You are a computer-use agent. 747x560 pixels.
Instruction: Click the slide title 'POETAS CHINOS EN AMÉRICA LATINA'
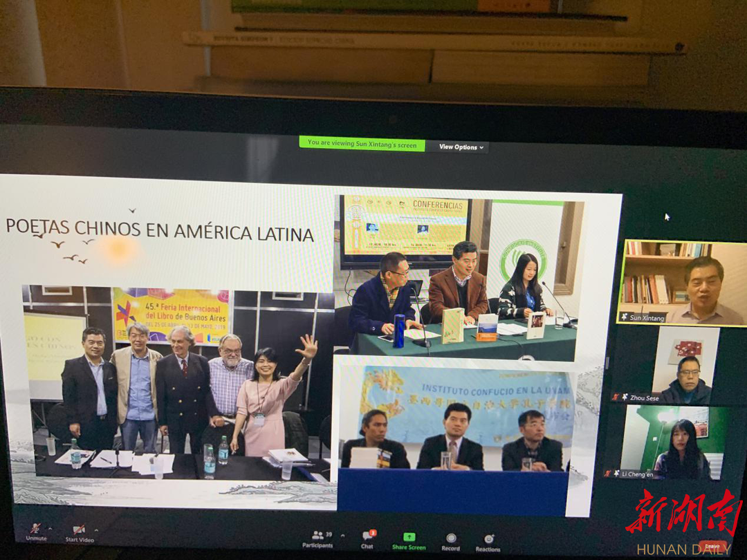tap(160, 230)
